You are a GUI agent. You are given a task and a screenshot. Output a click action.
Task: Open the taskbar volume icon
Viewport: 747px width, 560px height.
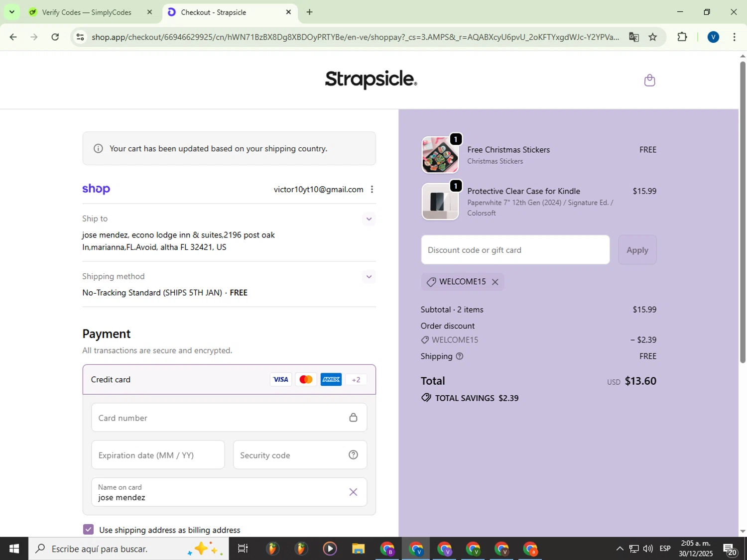tap(647, 549)
